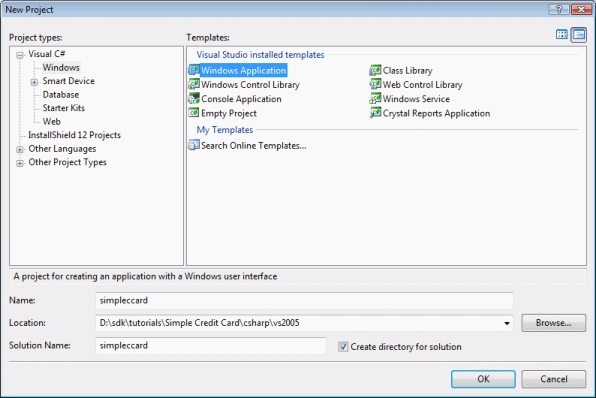596x398 pixels.
Task: Select the Empty Project template icon
Action: [x=194, y=113]
